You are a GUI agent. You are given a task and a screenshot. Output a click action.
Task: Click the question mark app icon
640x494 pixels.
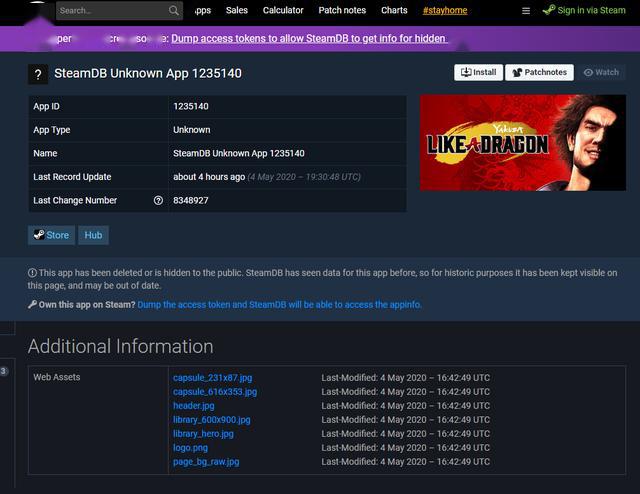coord(38,74)
